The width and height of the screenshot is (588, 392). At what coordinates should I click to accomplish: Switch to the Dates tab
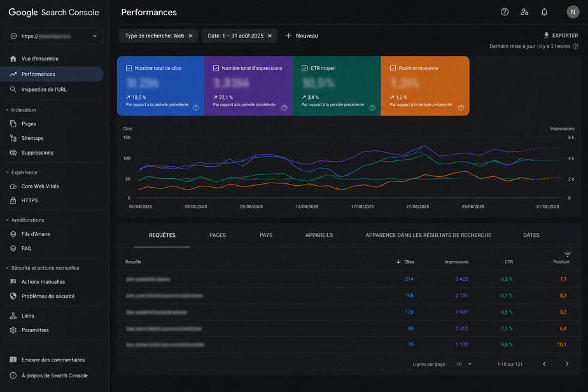[x=531, y=235]
